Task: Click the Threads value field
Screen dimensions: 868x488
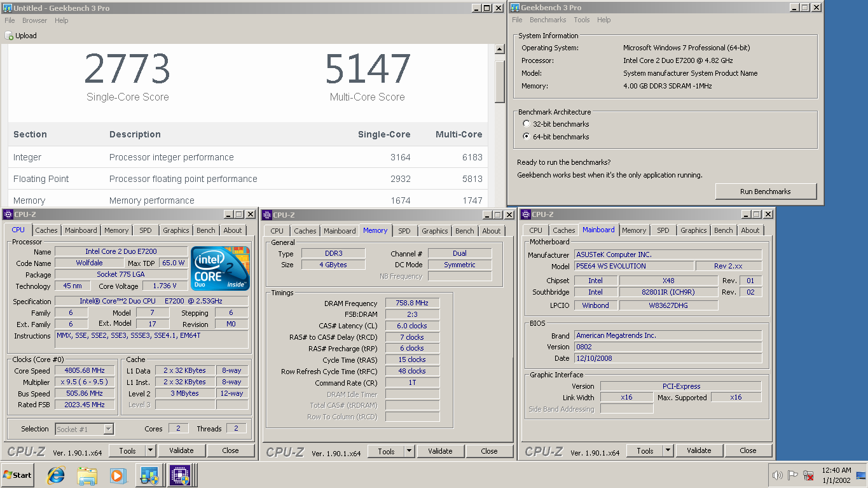Action: click(x=236, y=429)
